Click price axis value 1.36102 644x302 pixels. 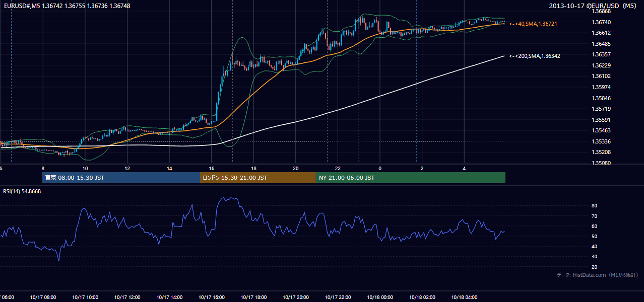point(601,76)
